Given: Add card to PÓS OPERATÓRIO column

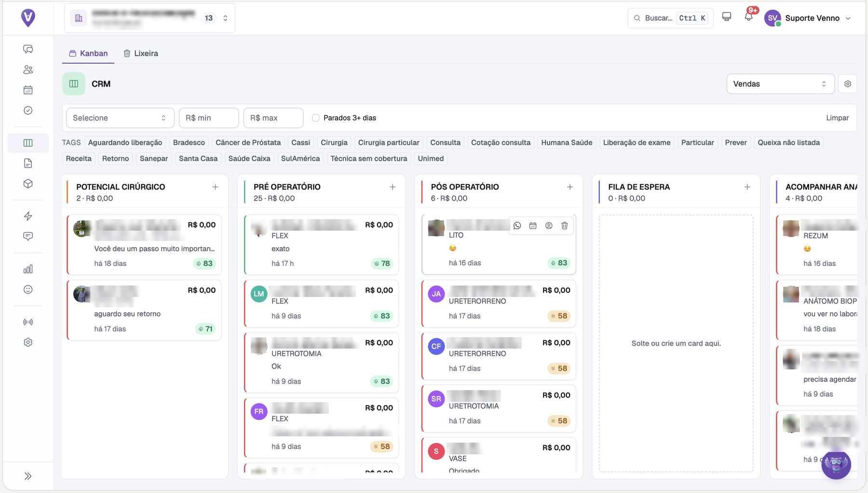Looking at the screenshot, I should pyautogui.click(x=570, y=187).
